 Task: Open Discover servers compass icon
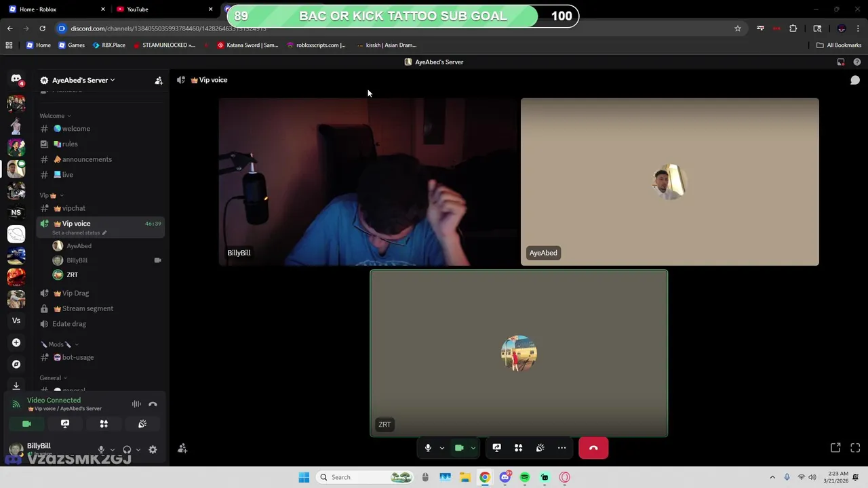coord(16,364)
